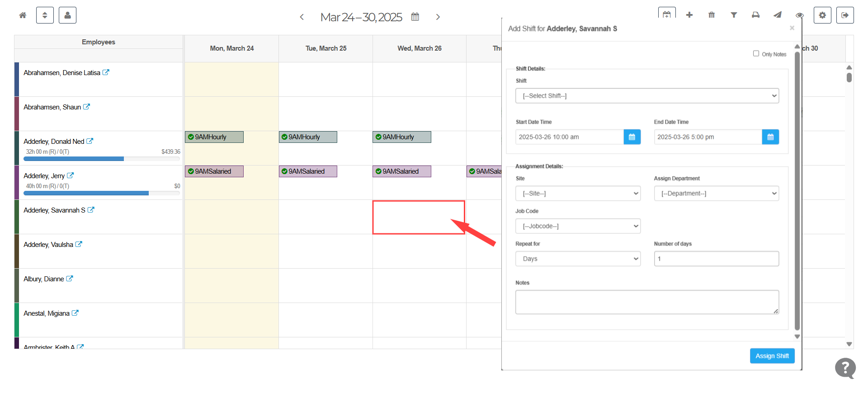Click the logout icon at top right

tap(845, 15)
